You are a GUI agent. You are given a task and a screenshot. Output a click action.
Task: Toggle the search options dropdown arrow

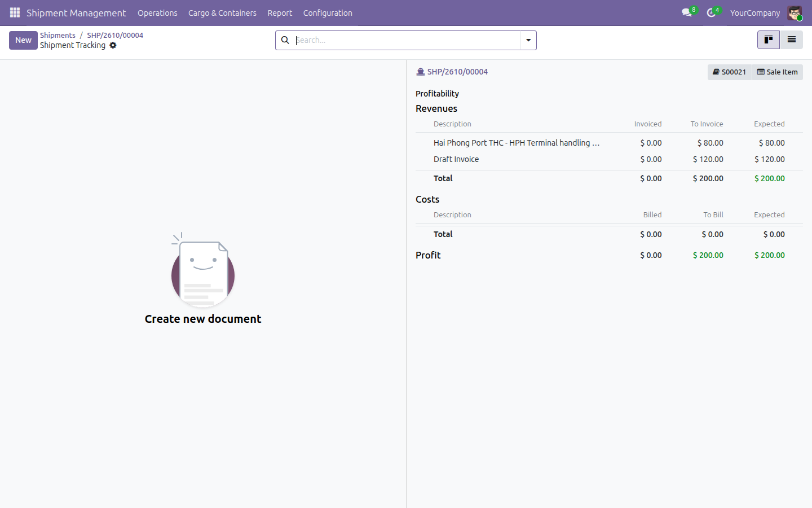coord(528,40)
